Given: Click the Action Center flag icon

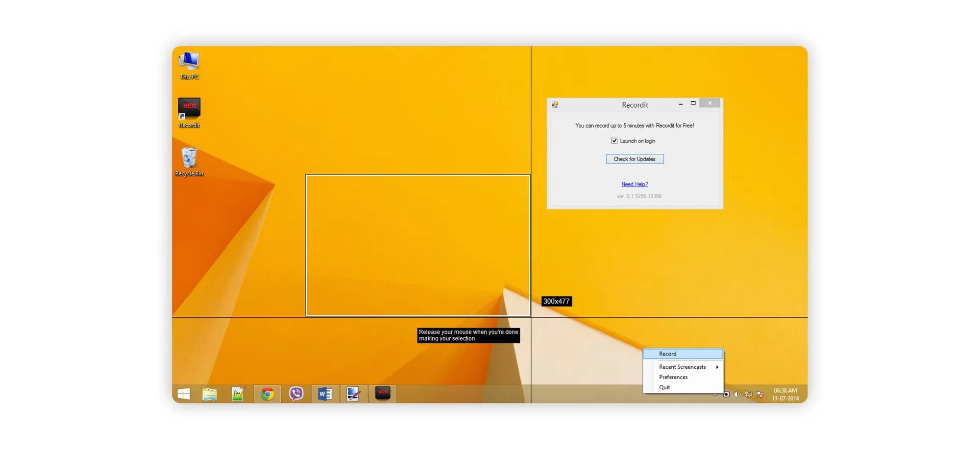Looking at the screenshot, I should coord(759,395).
